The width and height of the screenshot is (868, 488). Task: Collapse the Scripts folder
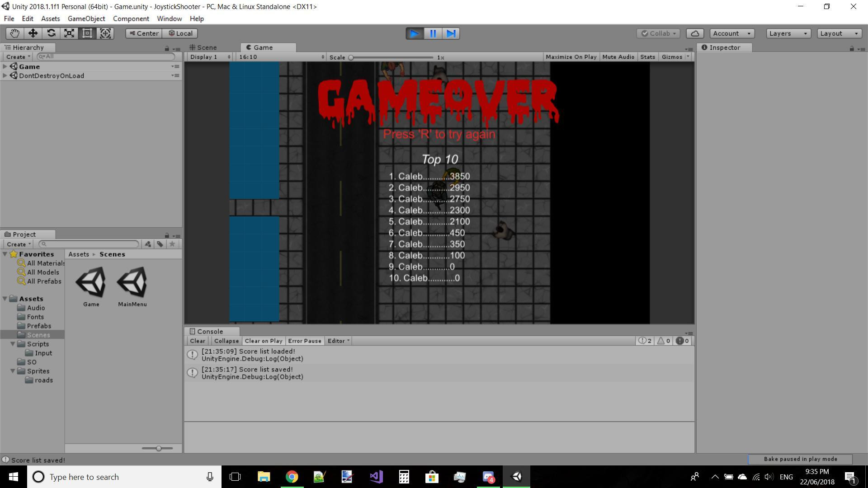coord(13,344)
